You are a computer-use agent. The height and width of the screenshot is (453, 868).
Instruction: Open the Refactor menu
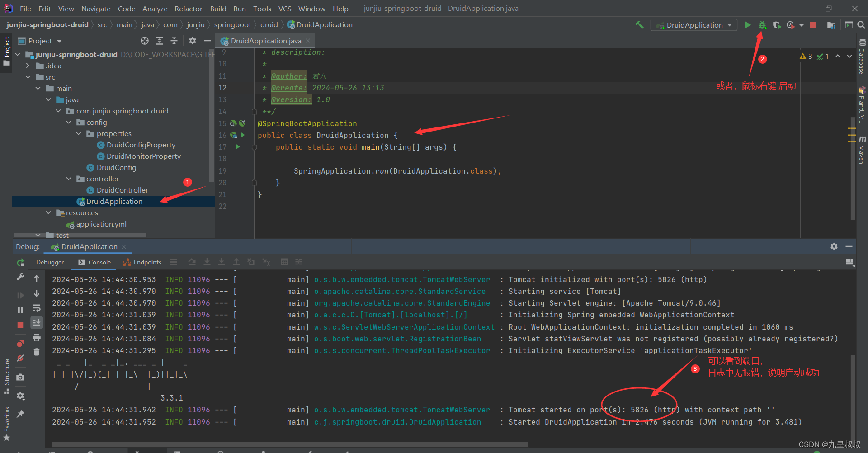tap(188, 9)
